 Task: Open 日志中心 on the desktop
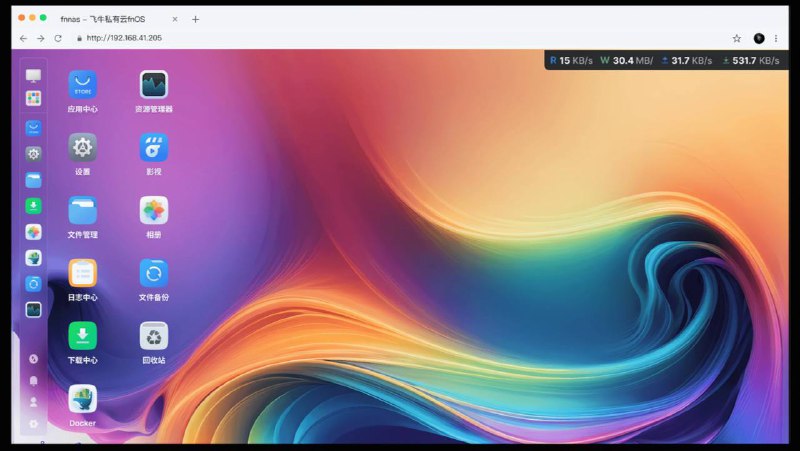83,273
